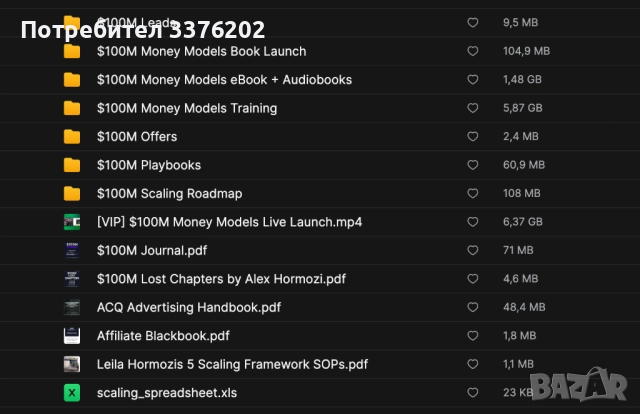Viewport: 640px width, 414px height.
Task: Open the $100M Offers folder icon
Action: (72, 137)
